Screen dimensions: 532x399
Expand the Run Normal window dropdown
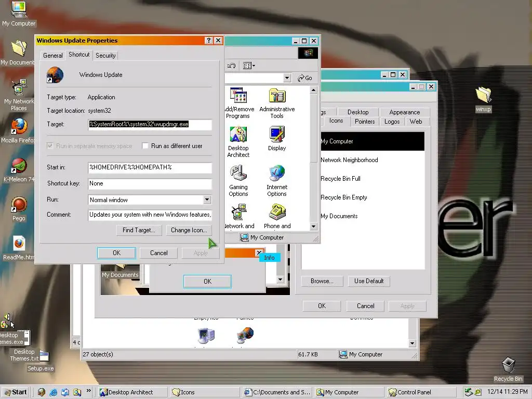[x=207, y=200]
